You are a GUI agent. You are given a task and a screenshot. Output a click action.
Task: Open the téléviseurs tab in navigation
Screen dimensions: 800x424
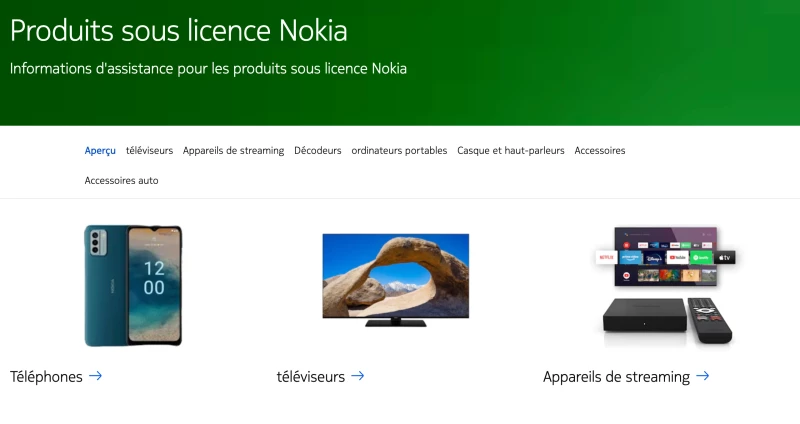coord(149,151)
